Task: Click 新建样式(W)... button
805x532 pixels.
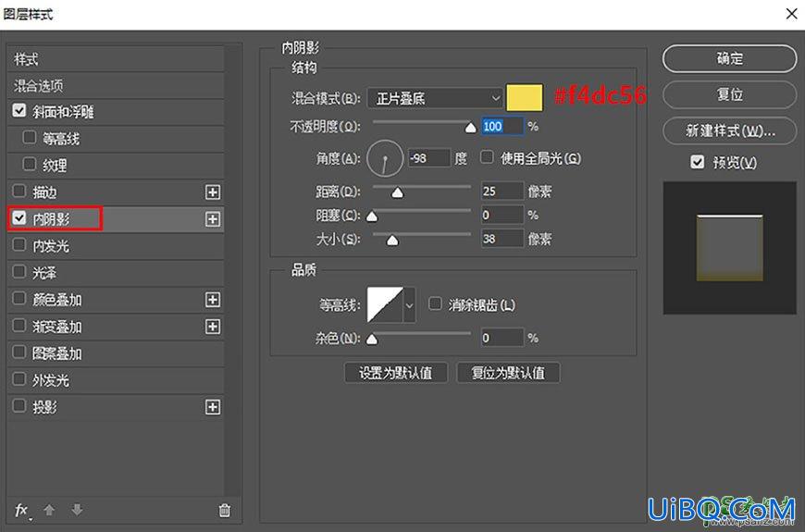Action: (x=729, y=131)
